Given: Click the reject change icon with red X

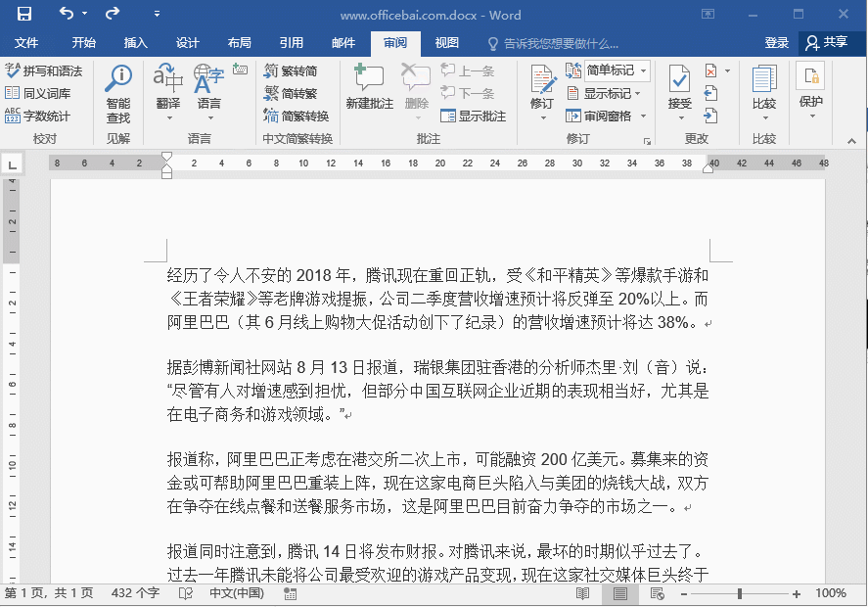Looking at the screenshot, I should [x=711, y=70].
